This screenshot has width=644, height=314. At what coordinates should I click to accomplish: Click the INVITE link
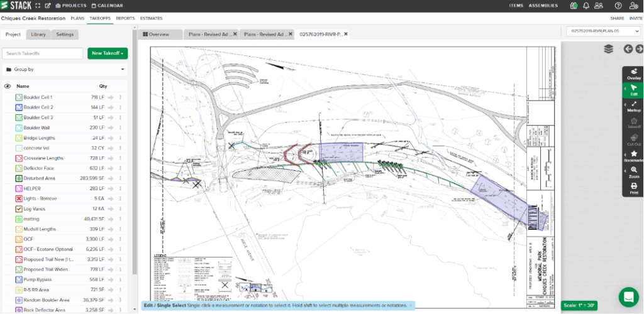click(635, 18)
